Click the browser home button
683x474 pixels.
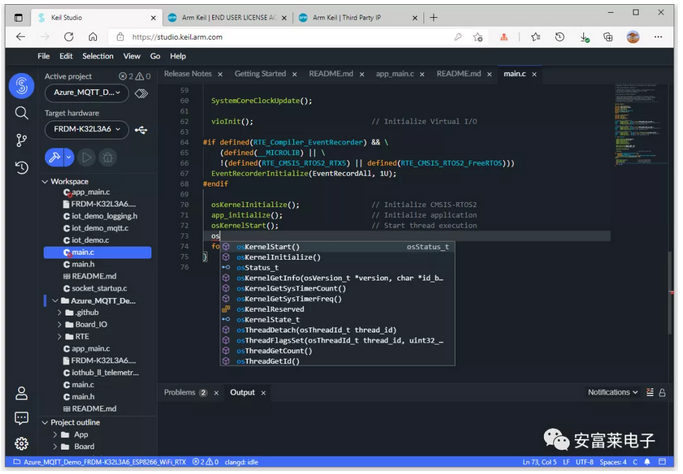click(93, 37)
